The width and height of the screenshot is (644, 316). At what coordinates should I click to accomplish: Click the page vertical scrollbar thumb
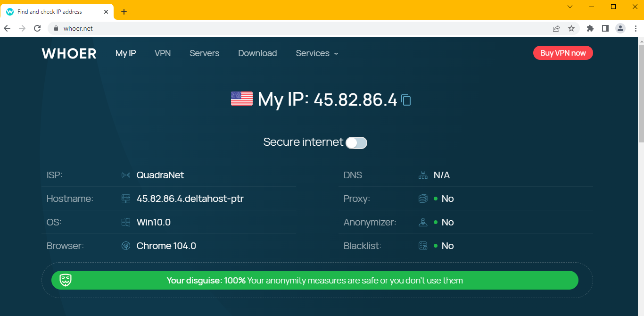[x=641, y=93]
